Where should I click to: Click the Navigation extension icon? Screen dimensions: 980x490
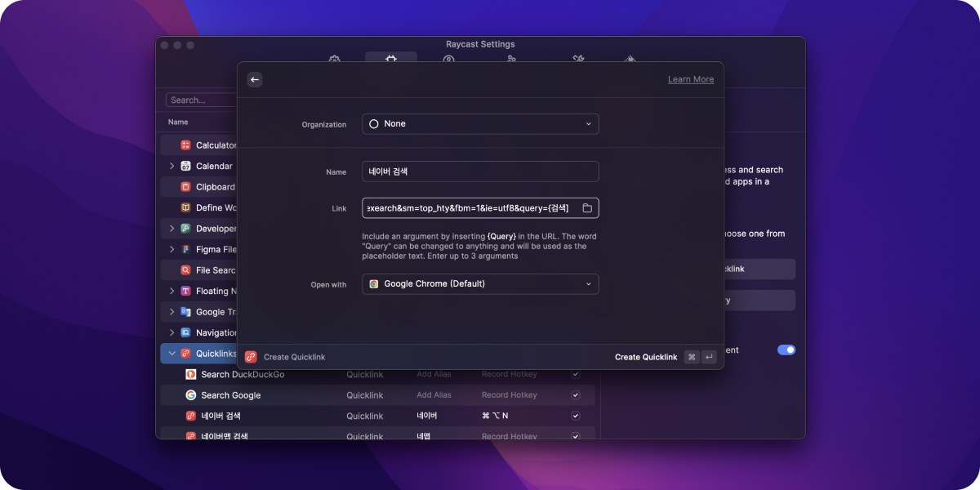coord(185,332)
